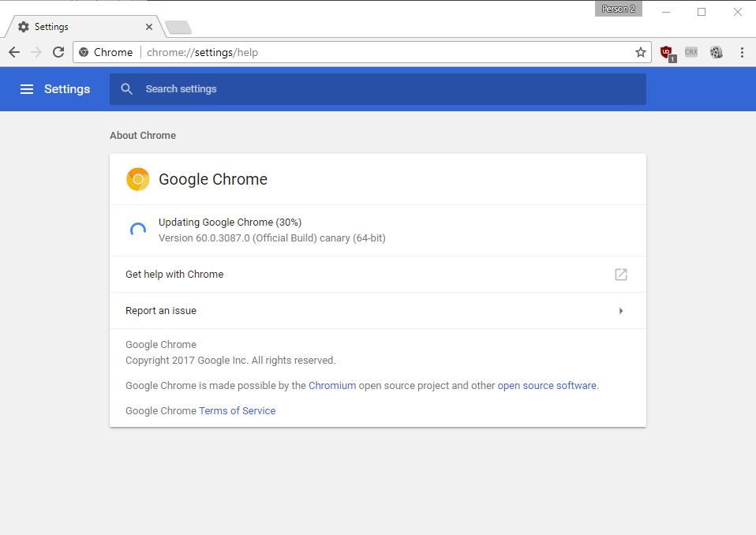
Task: Open the video downloader extension icon
Action: (716, 52)
